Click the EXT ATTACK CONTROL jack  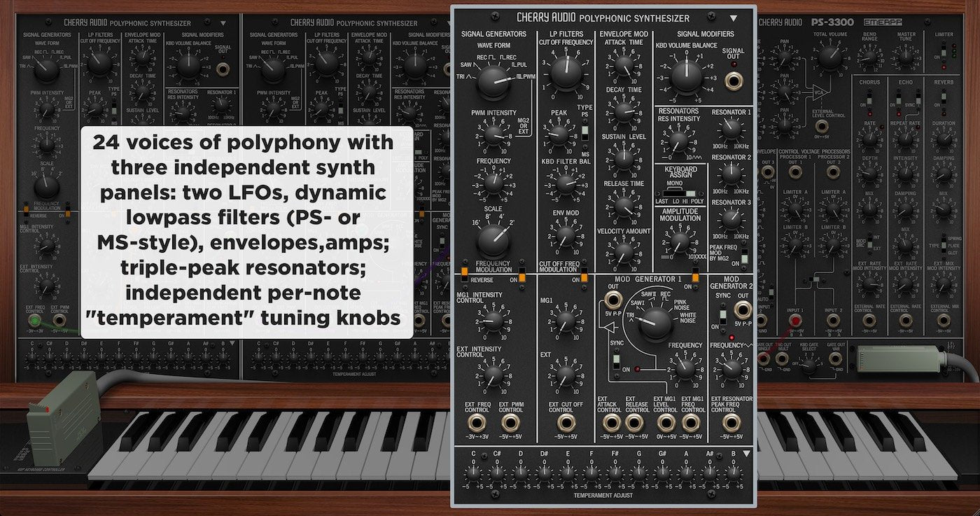click(612, 421)
